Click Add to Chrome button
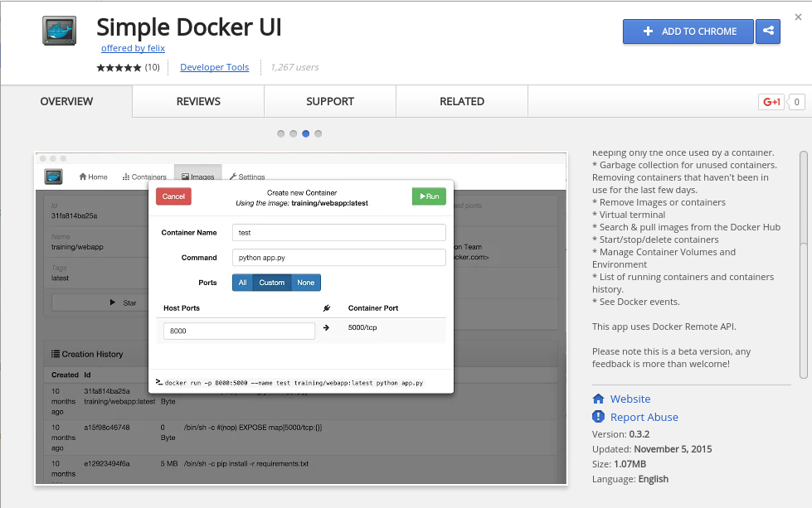This screenshot has width=812, height=508. tap(688, 31)
